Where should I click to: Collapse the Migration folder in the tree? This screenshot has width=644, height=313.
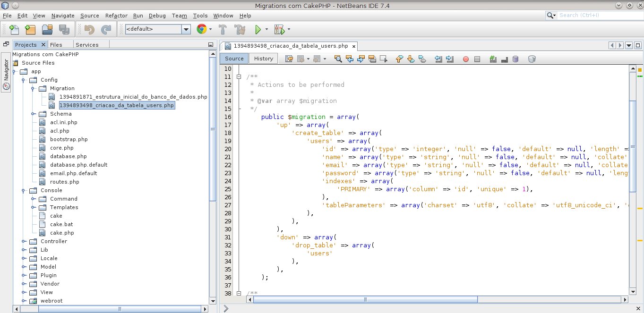pyautogui.click(x=34, y=88)
